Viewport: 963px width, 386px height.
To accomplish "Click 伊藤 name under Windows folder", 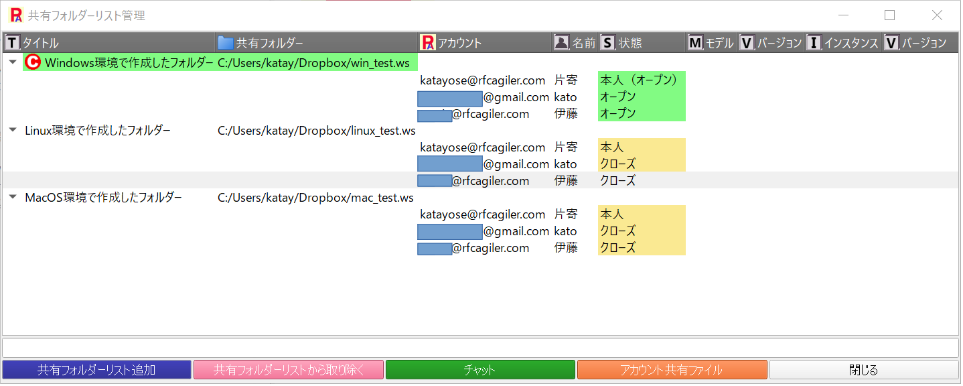I will 566,114.
